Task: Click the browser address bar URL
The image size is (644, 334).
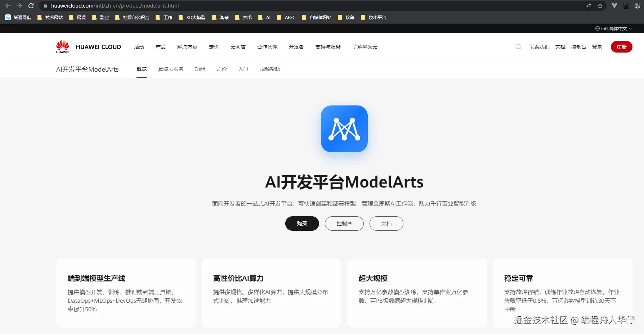Action: pyautogui.click(x=115, y=6)
